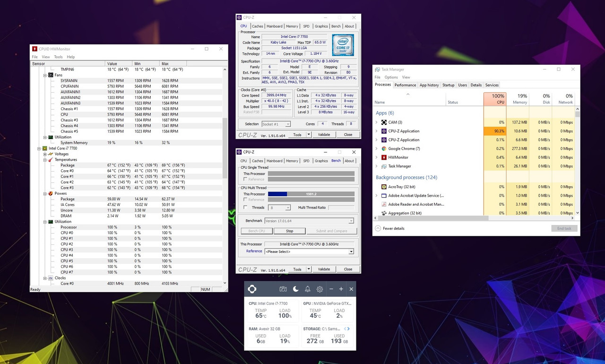This screenshot has width=605, height=364.
Task: Click Close in the CPU-Z CPU window
Action: [x=348, y=135]
